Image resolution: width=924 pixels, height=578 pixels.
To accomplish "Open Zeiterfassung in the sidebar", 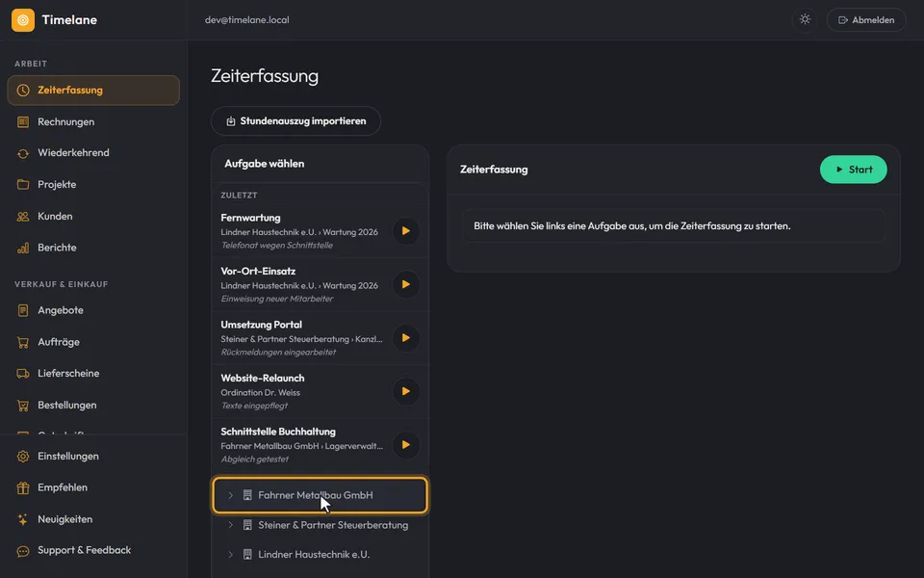I will (x=93, y=91).
